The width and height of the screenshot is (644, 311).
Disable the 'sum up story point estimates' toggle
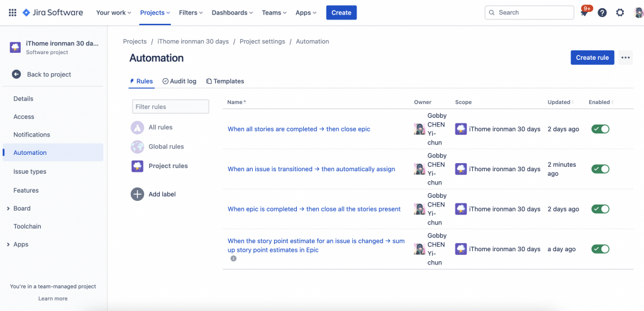tap(600, 249)
